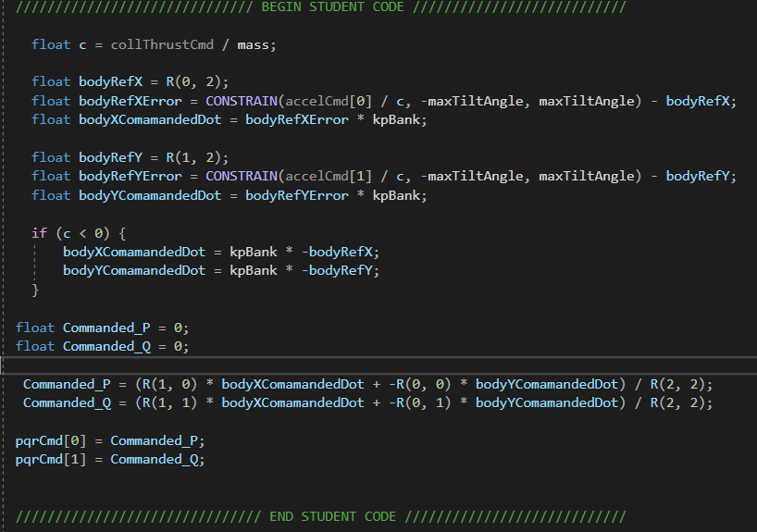
Task: Click CONSTRAIN in the bodyRefXError line
Action: coord(242,101)
